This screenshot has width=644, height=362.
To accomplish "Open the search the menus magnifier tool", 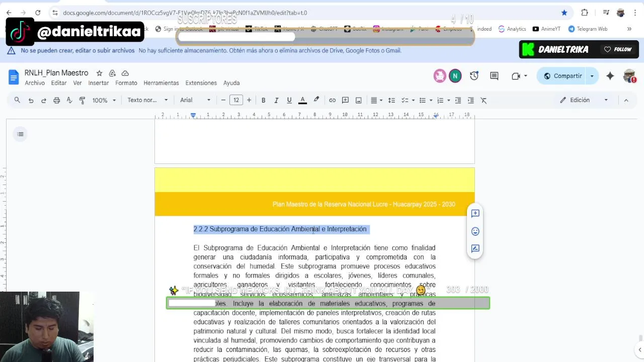I will click(x=17, y=100).
